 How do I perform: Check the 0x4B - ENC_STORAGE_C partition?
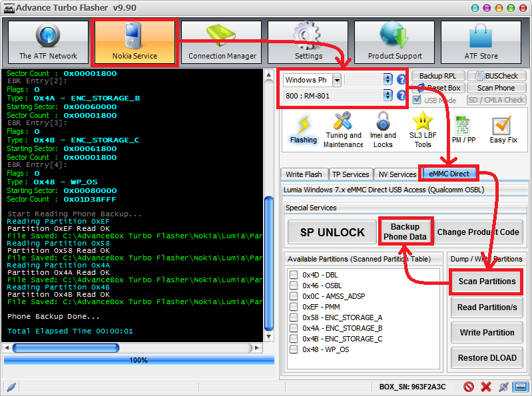click(x=294, y=339)
